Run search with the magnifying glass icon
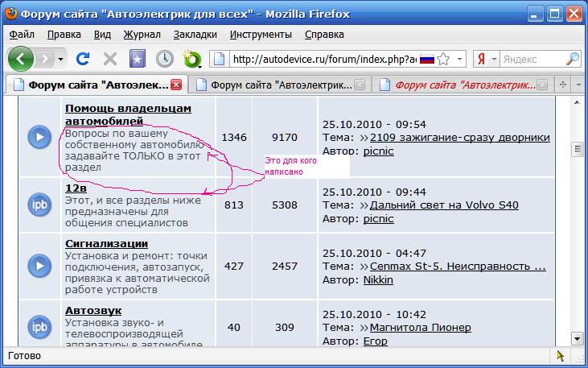 coord(572,59)
